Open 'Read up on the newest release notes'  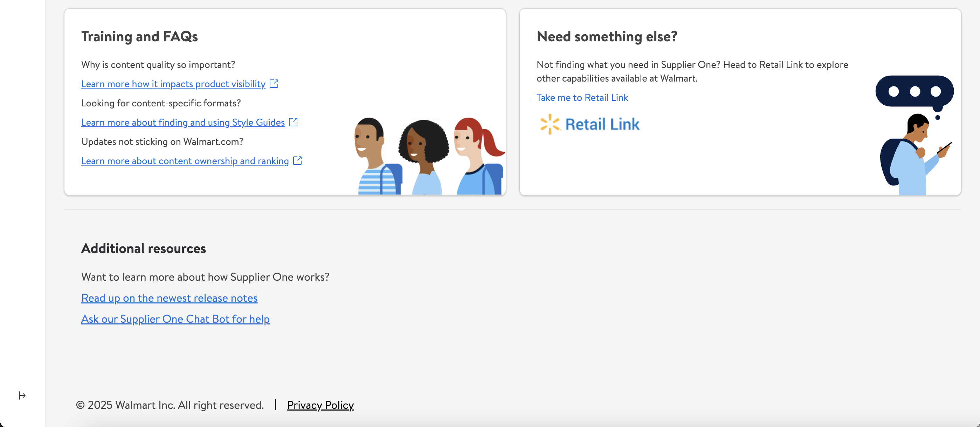(x=169, y=298)
